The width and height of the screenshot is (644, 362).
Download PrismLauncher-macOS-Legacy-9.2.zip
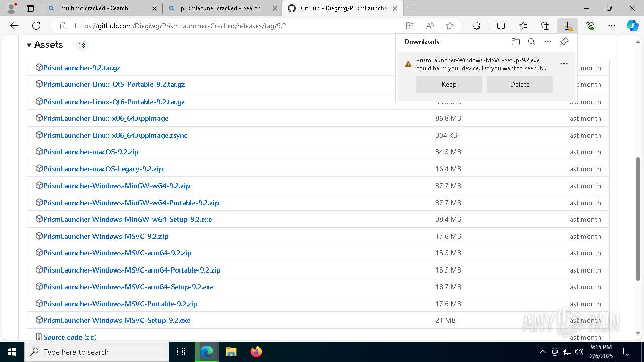coord(103,169)
